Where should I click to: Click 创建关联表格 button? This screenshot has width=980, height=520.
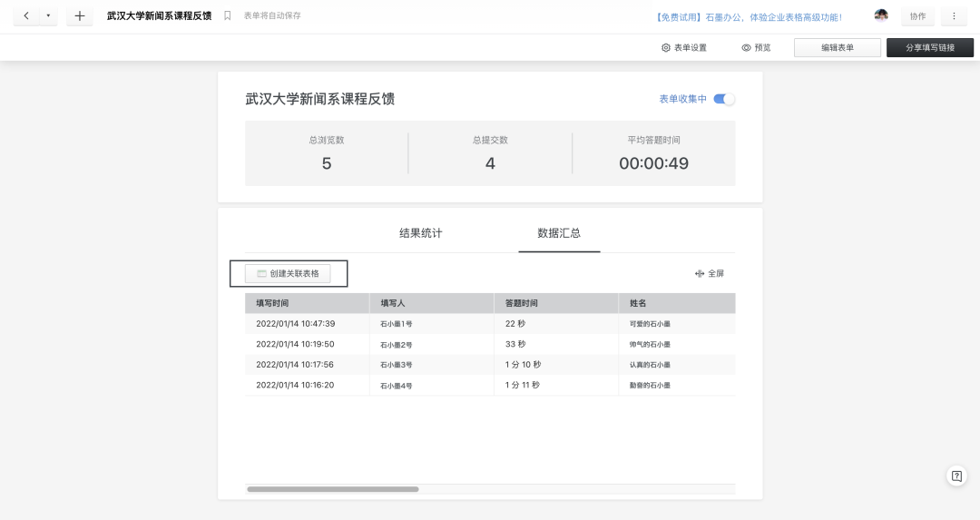288,274
